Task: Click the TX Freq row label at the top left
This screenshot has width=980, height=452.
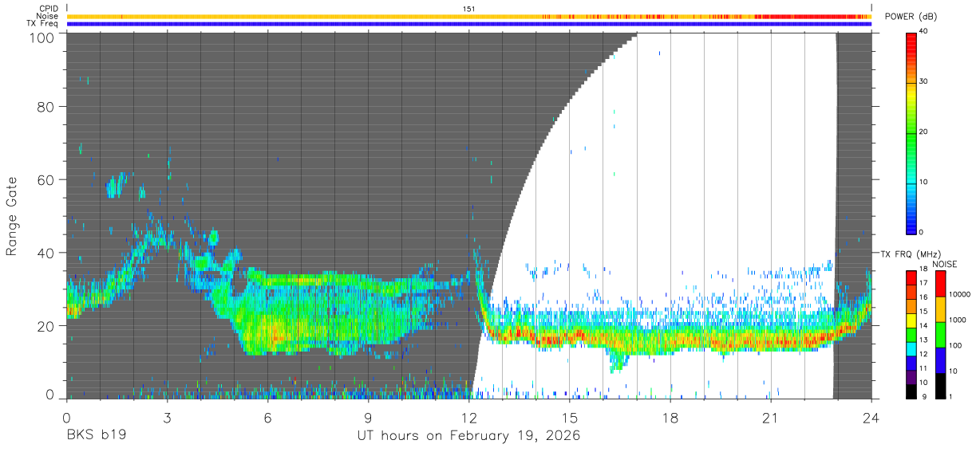Action: click(44, 24)
